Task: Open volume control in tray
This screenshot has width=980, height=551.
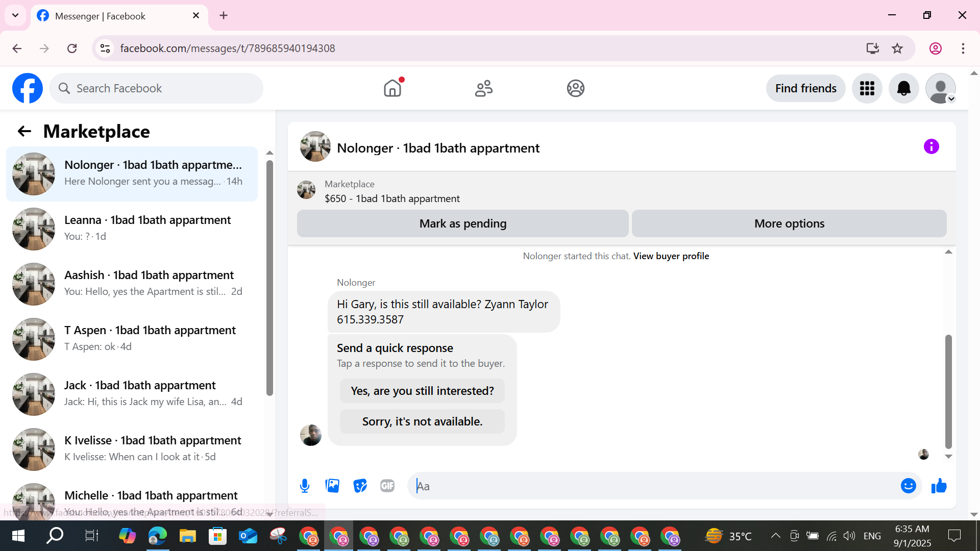Action: click(849, 536)
